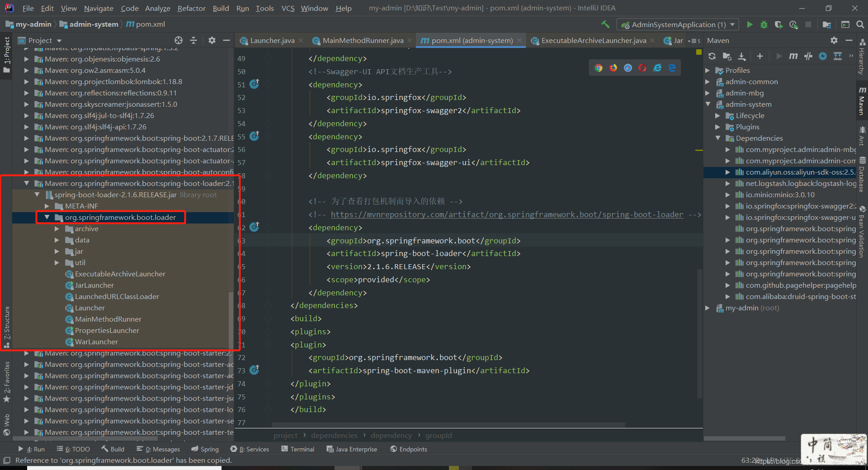Click the Run with Profiler icon
The height and width of the screenshot is (470, 868).
click(x=793, y=24)
